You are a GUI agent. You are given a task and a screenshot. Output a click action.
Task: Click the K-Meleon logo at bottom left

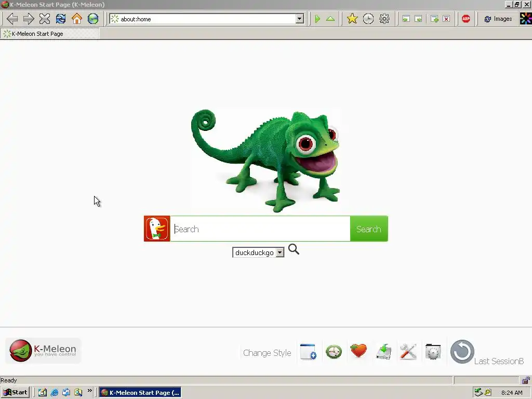coord(43,351)
